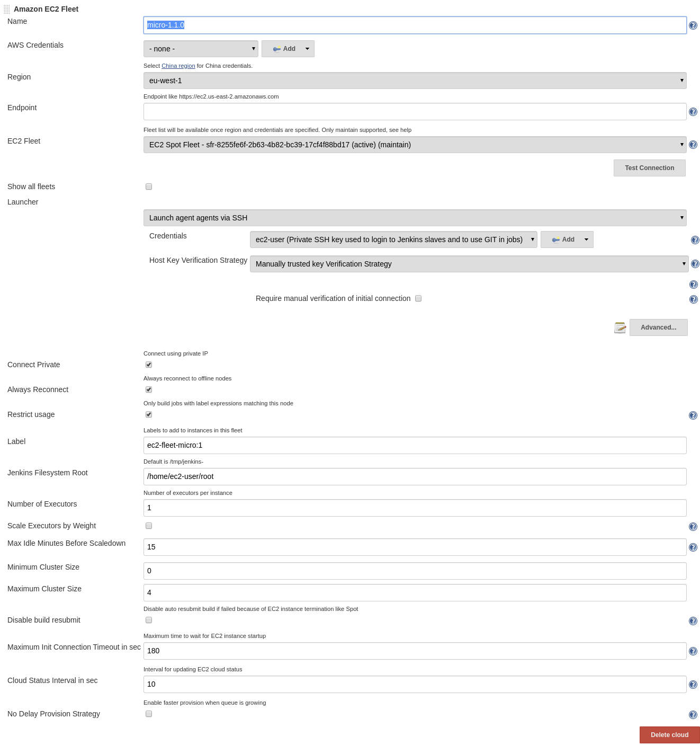Click the Test Connection button
700x745 pixels.
(x=650, y=168)
